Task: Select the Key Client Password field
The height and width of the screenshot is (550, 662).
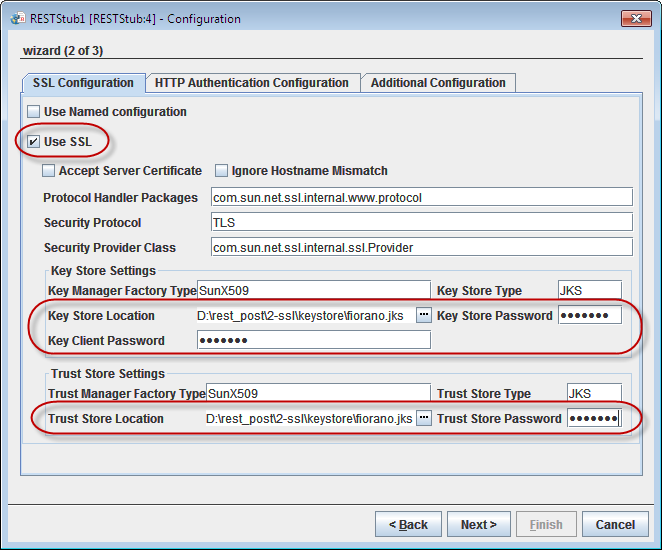Action: [313, 340]
